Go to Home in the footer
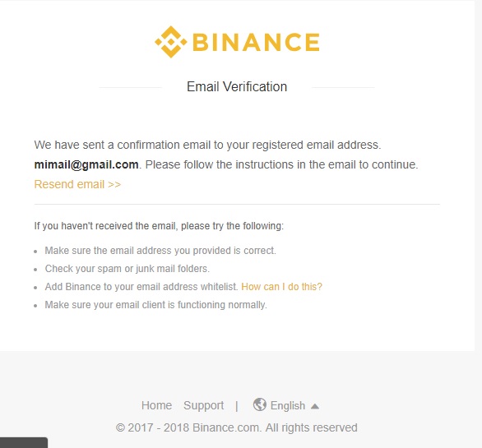The image size is (482, 448). pos(156,405)
